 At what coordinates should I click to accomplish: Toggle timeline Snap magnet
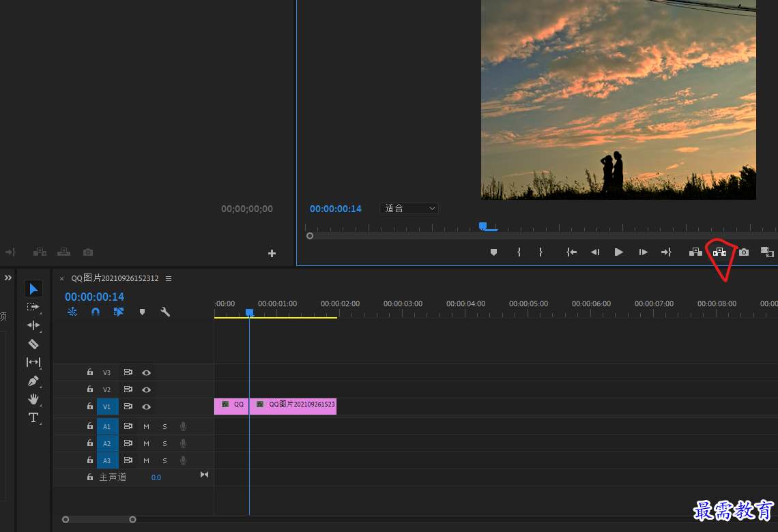96,312
